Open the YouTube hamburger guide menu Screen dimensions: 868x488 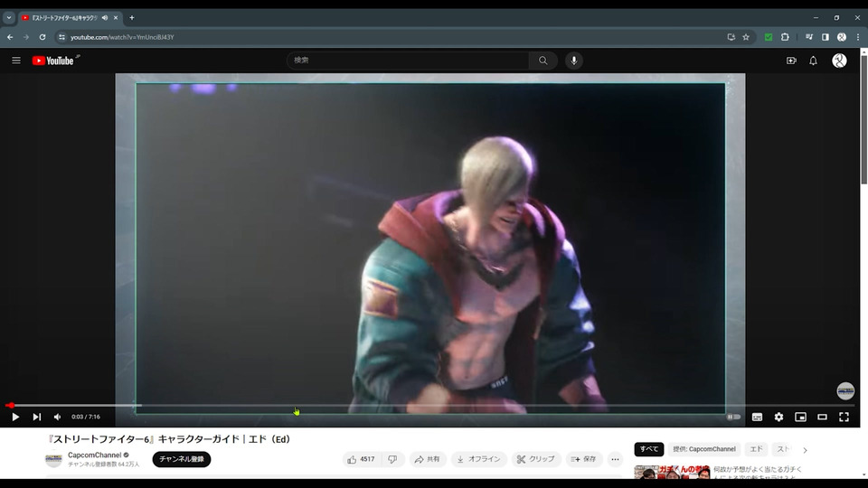(16, 61)
